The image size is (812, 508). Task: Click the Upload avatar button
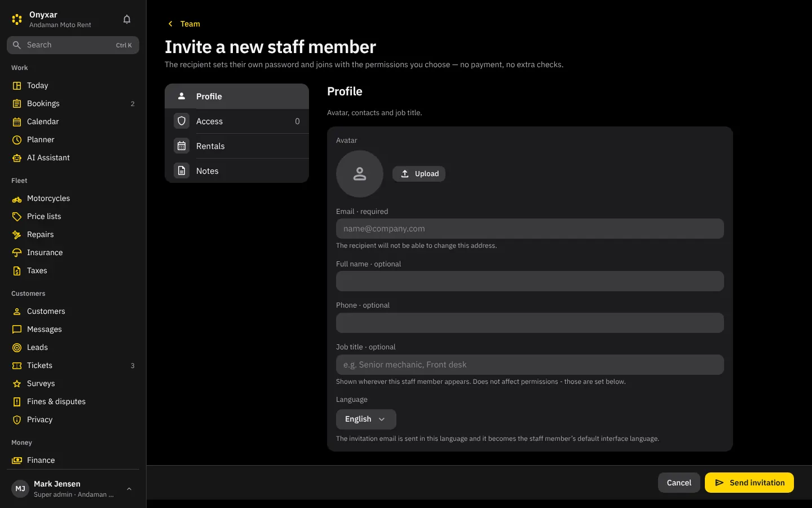pyautogui.click(x=419, y=174)
